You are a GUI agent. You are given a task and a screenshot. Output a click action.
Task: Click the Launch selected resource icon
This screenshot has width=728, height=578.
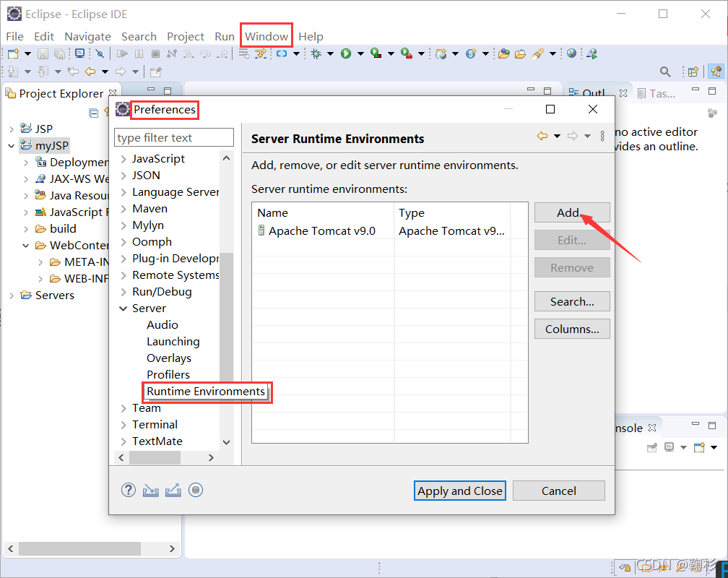point(592,54)
